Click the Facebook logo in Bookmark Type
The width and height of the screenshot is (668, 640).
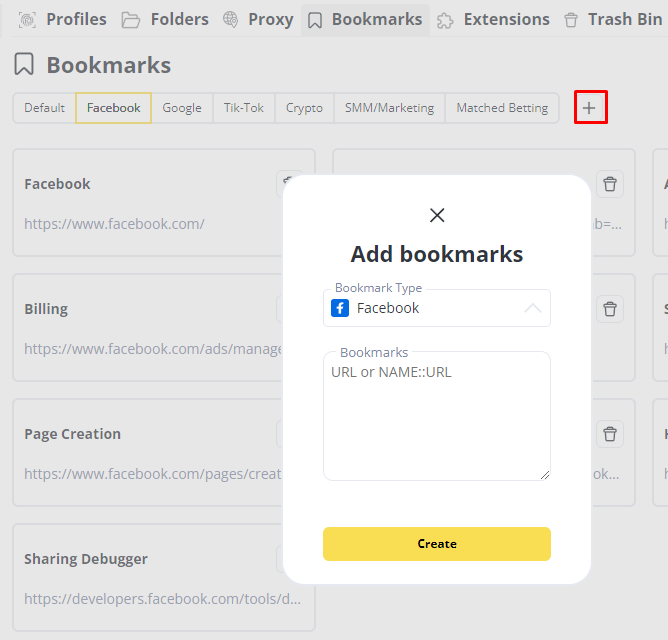click(x=340, y=308)
